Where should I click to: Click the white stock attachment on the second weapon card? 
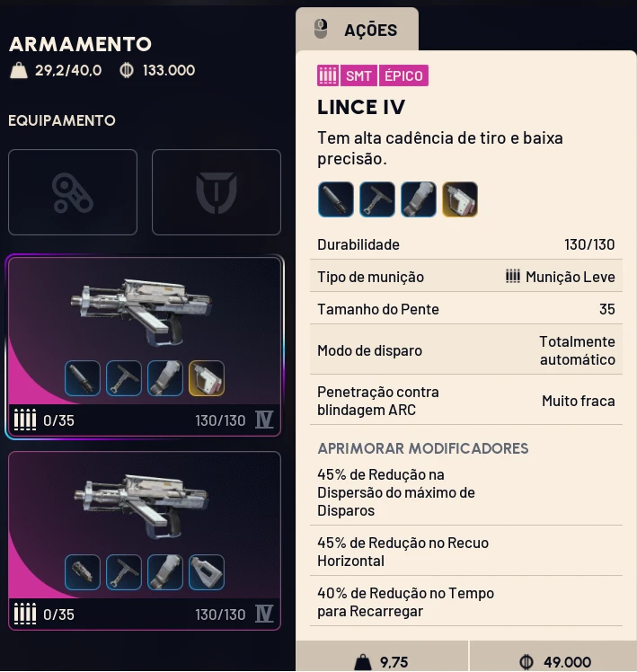coord(207,572)
